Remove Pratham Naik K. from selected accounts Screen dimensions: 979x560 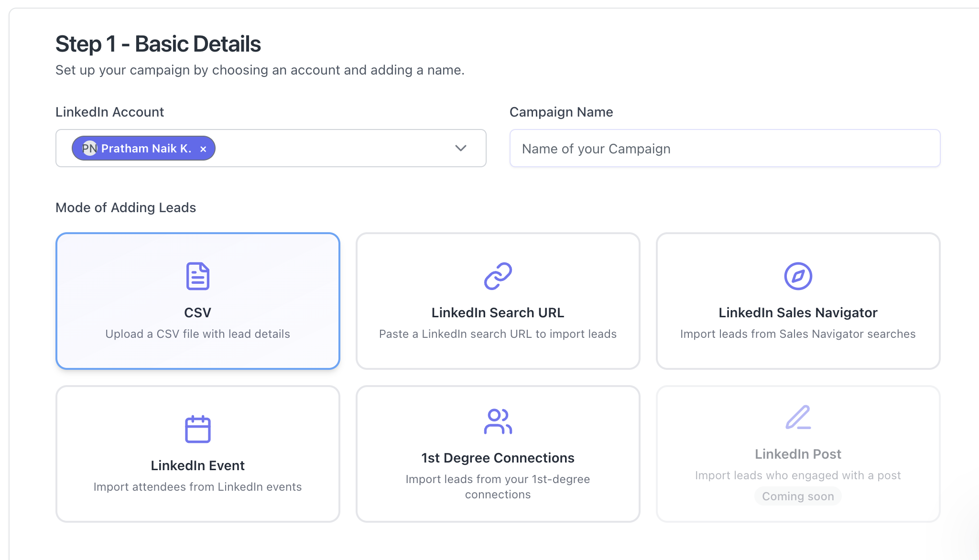(x=203, y=149)
